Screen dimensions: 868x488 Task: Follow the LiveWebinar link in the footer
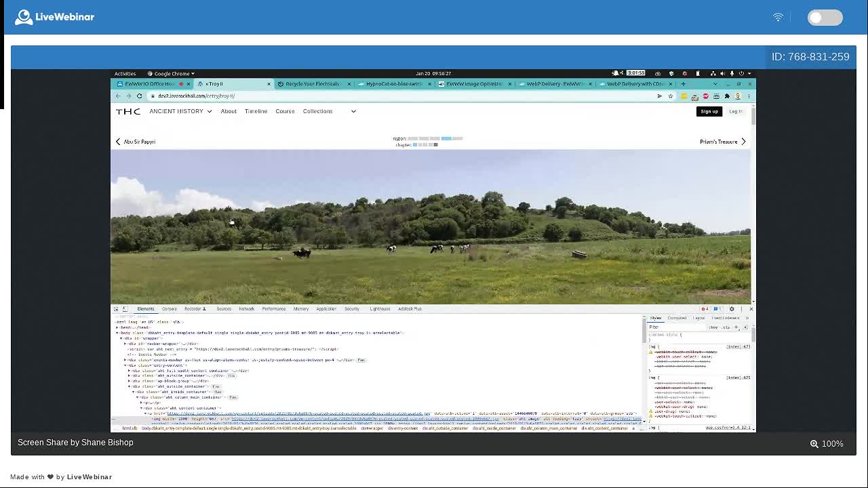click(x=89, y=476)
